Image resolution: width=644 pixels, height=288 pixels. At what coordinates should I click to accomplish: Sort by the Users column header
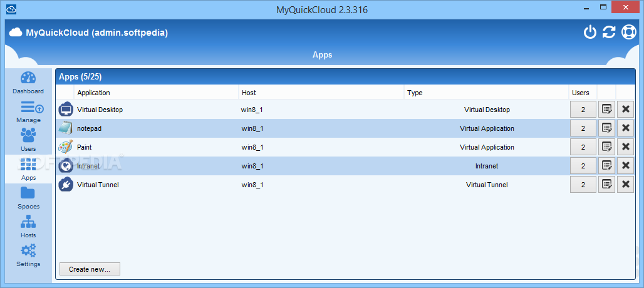pyautogui.click(x=583, y=93)
